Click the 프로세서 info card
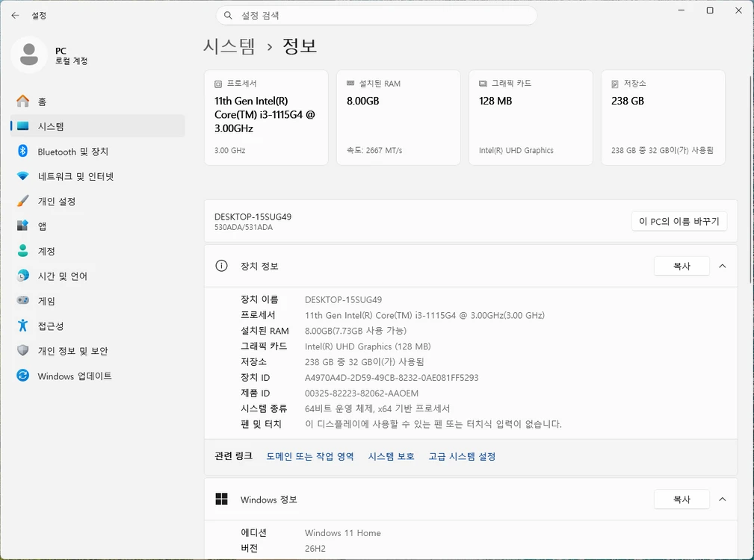Viewport: 754px width, 560px height. click(266, 118)
